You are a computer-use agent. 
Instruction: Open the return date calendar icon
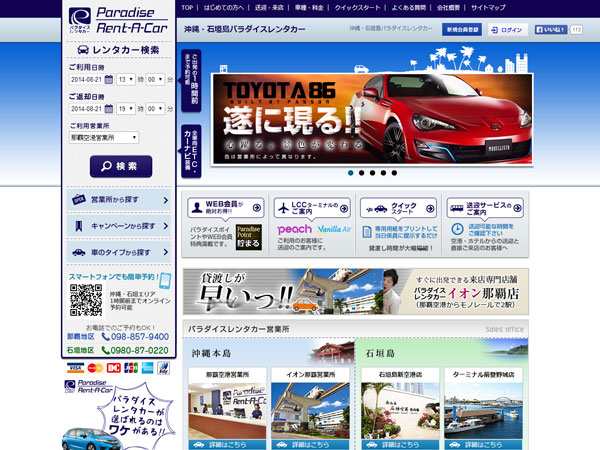click(109, 108)
